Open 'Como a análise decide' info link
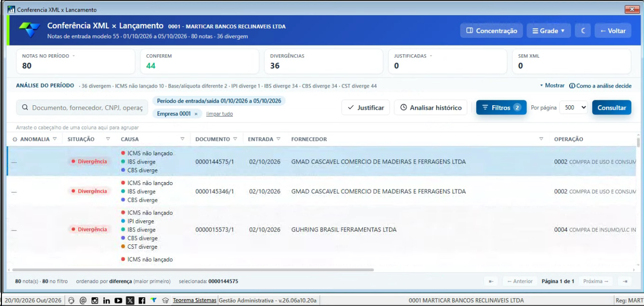This screenshot has height=306, width=644. point(600,86)
